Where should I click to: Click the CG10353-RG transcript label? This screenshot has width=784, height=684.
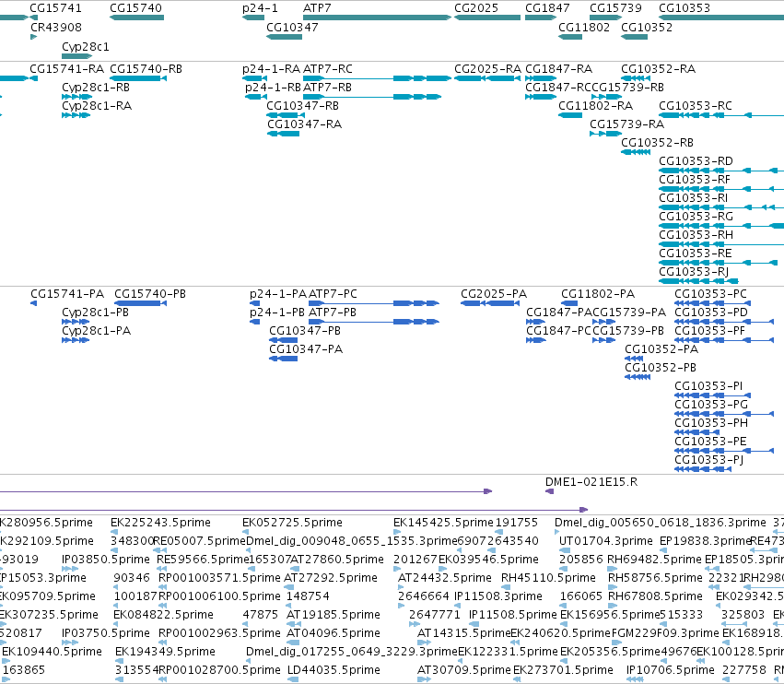tap(696, 216)
